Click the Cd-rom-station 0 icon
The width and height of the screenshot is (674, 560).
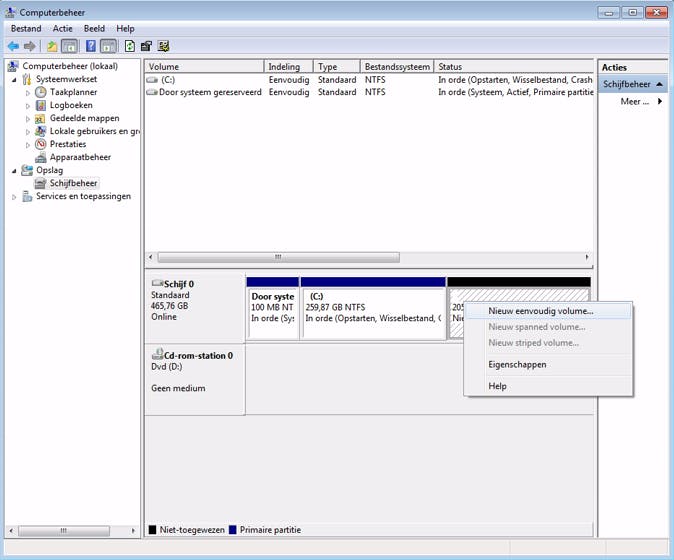pos(157,355)
